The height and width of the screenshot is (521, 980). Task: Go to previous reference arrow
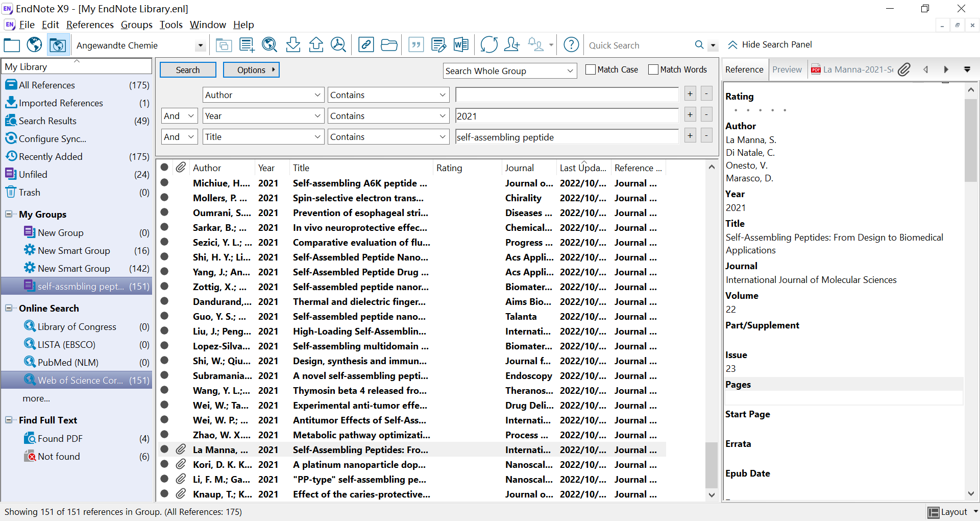coord(925,69)
